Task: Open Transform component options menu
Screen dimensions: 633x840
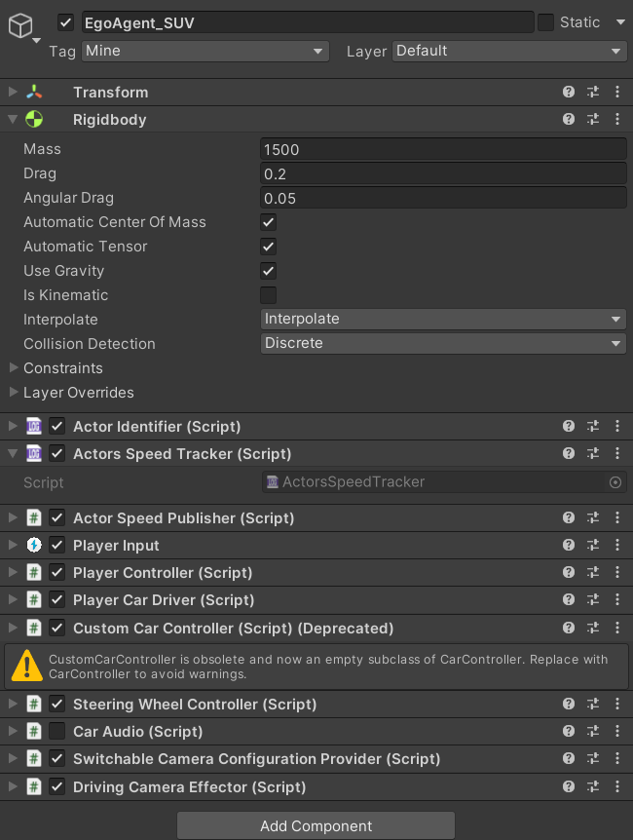Action: click(617, 92)
